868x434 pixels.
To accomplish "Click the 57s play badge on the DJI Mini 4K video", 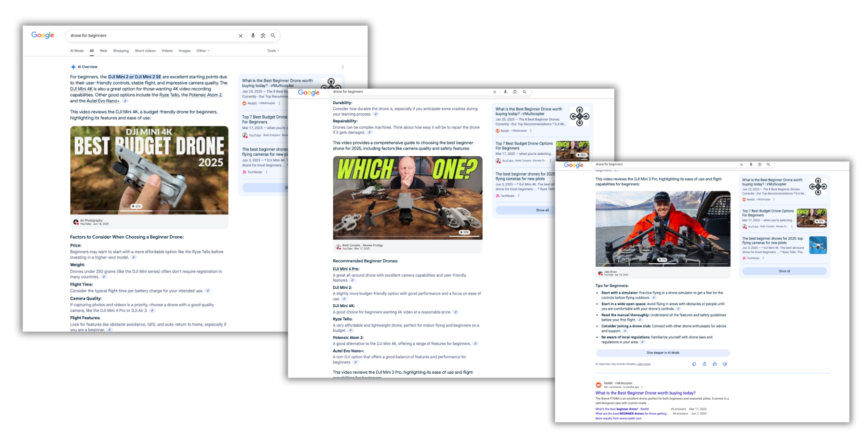I will tap(136, 206).
